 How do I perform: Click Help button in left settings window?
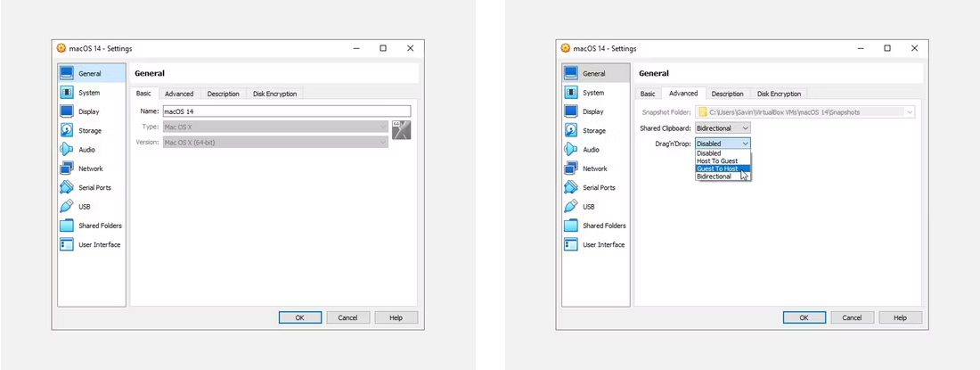click(396, 317)
